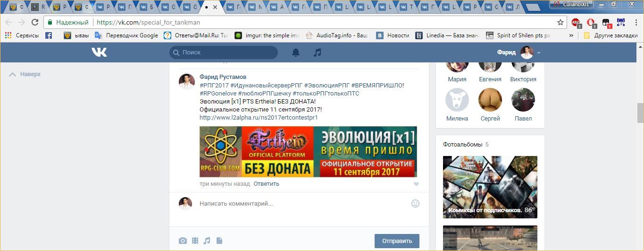Go back with the browser back arrow

click(8, 22)
